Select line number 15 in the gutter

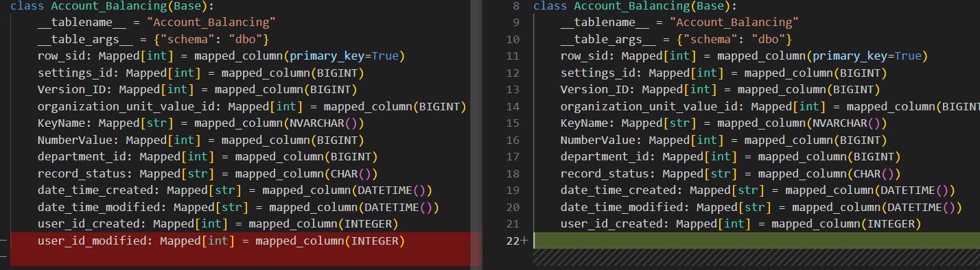tap(513, 123)
